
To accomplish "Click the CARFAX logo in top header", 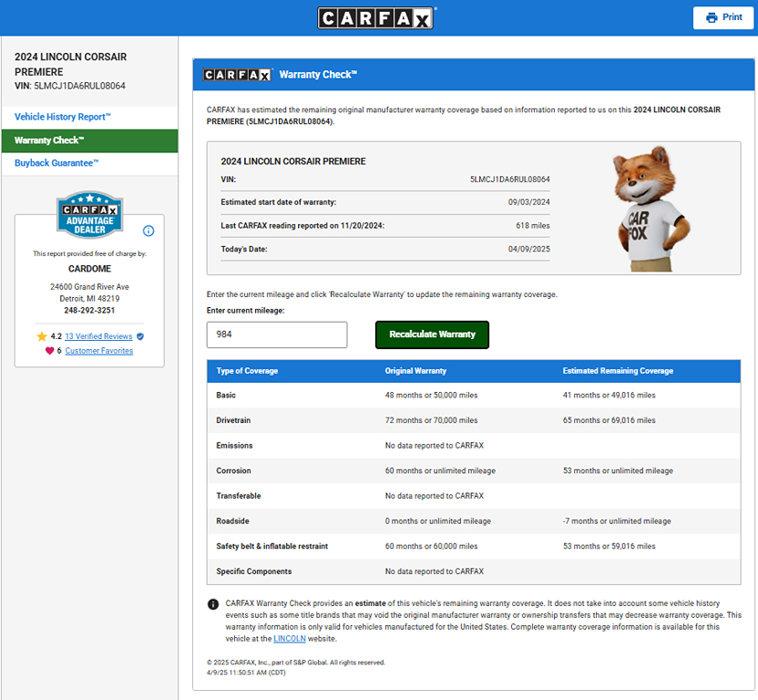I will coord(376,18).
